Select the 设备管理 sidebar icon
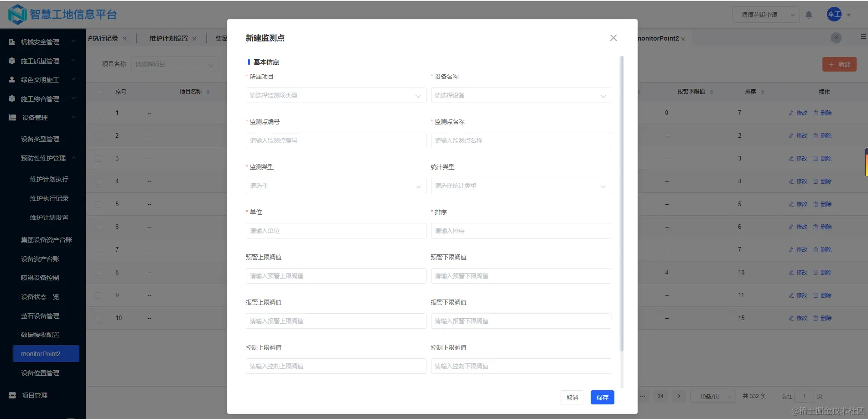 point(11,117)
